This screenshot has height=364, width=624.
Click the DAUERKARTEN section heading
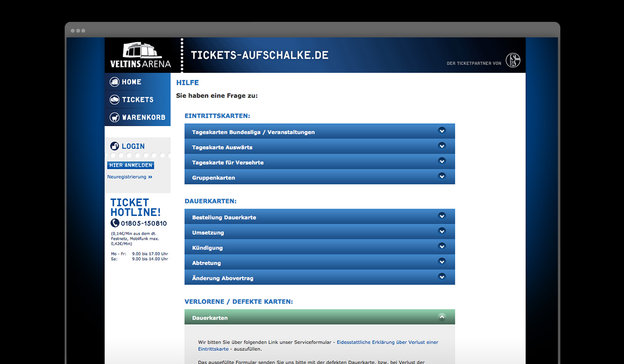pos(210,201)
